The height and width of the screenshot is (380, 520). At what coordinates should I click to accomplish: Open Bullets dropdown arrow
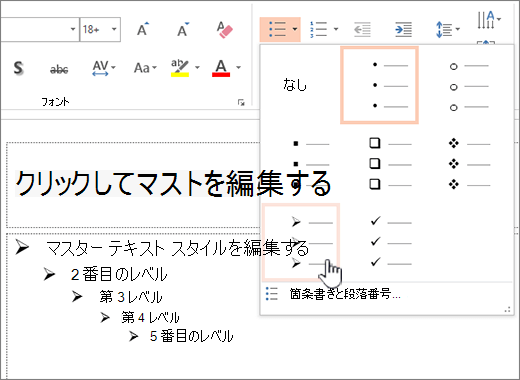pos(295,29)
